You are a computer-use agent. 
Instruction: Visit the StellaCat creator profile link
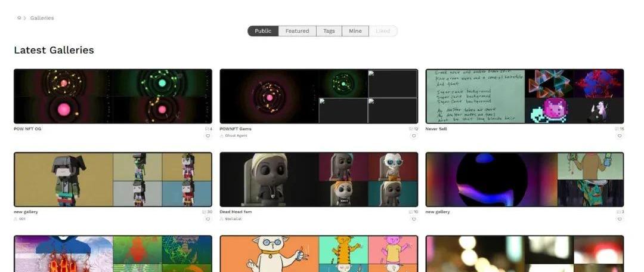pyautogui.click(x=233, y=219)
